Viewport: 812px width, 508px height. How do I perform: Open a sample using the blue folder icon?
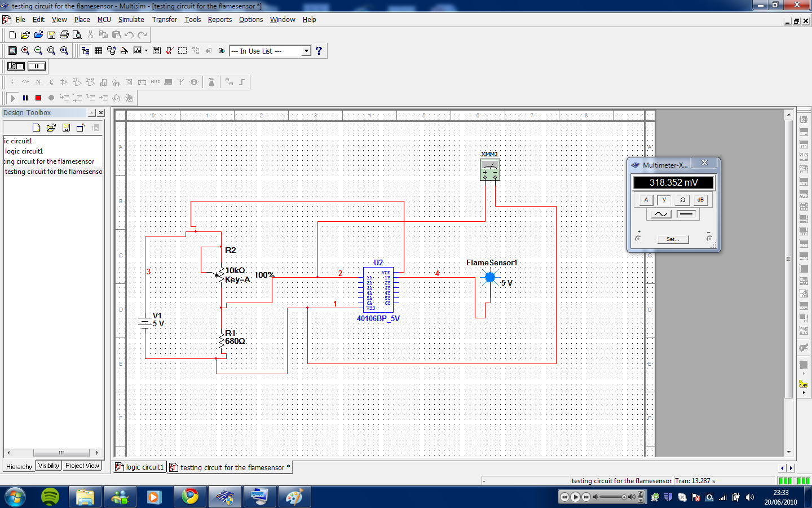(x=38, y=35)
